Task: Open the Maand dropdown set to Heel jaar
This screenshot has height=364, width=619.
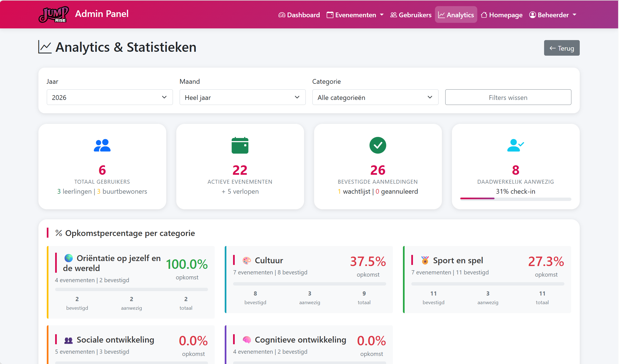Action: point(242,97)
